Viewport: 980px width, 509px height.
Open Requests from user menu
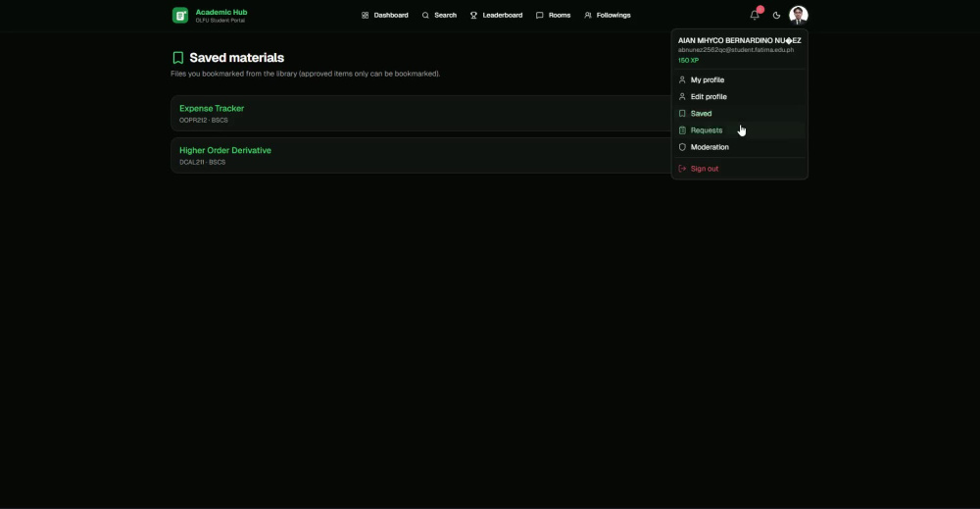739,130
